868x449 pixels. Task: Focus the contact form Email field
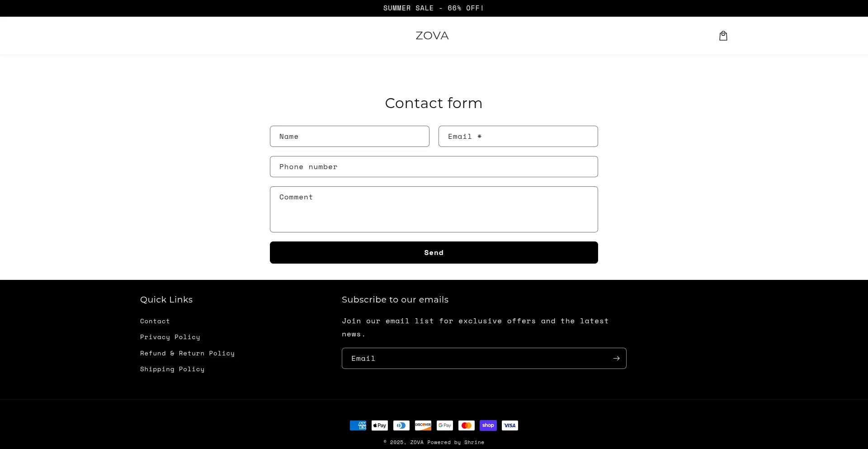(x=518, y=137)
